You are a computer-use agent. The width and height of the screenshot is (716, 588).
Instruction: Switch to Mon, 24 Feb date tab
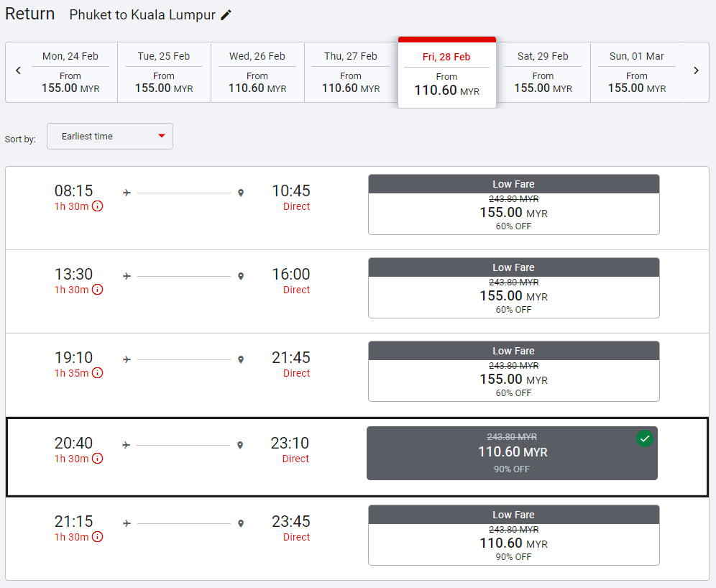(x=70, y=73)
